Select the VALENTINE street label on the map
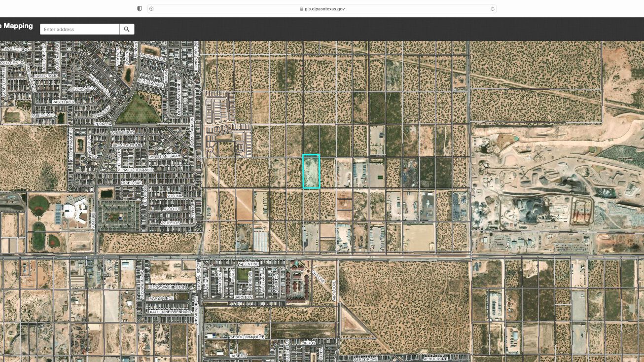The image size is (644, 362). coord(249,264)
